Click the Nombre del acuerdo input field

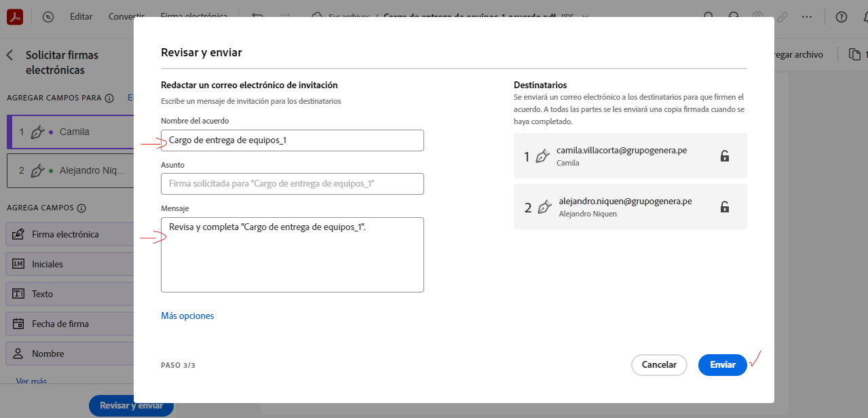(x=293, y=140)
